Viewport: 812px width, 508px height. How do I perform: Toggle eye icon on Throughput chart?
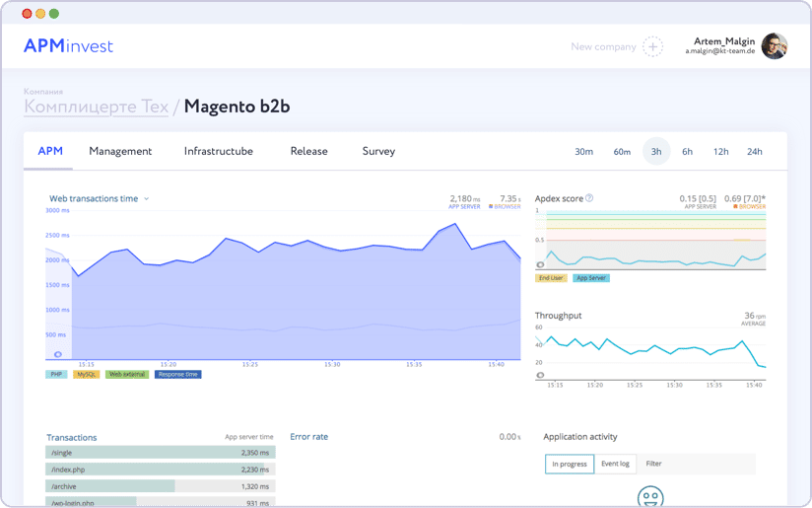540,375
